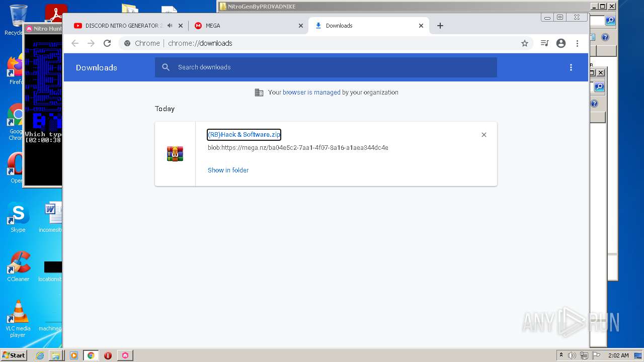The height and width of the screenshot is (362, 644).
Task: Open the Skype desktop shortcut
Action: 18,218
